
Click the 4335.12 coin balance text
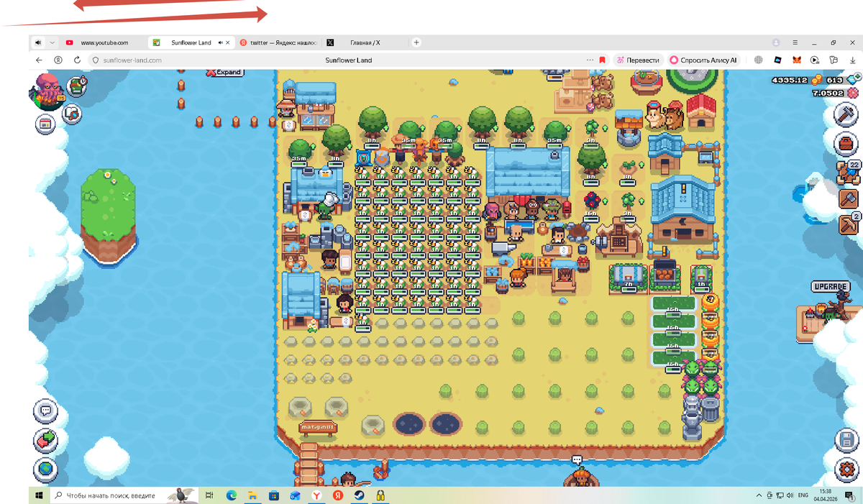point(791,81)
